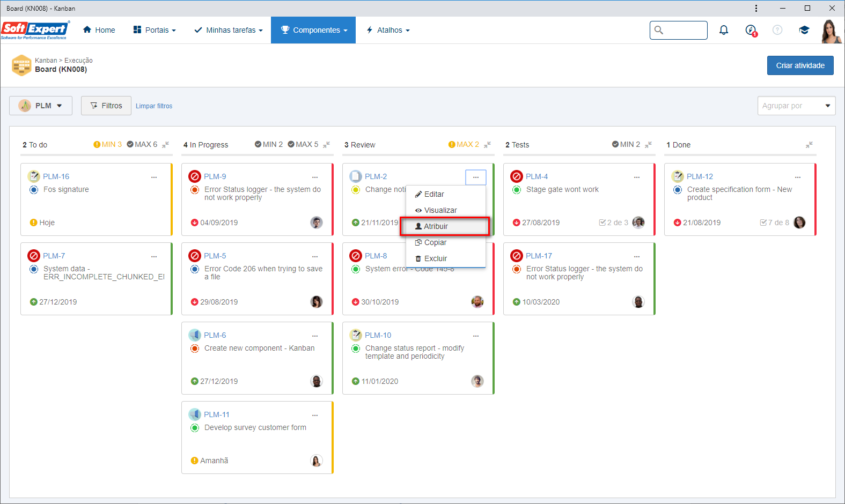The image size is (845, 504).
Task: Select Atribuir from the context menu
Action: click(x=446, y=226)
